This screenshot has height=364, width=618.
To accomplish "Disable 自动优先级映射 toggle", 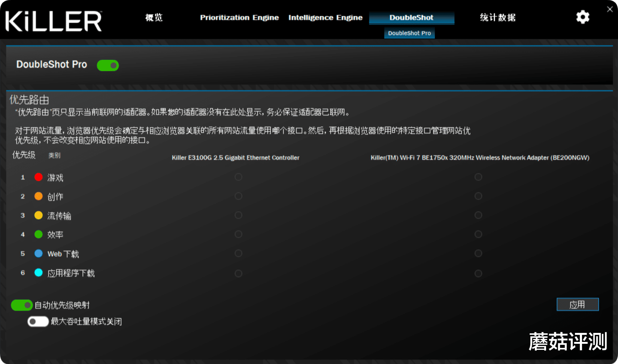I will point(22,305).
